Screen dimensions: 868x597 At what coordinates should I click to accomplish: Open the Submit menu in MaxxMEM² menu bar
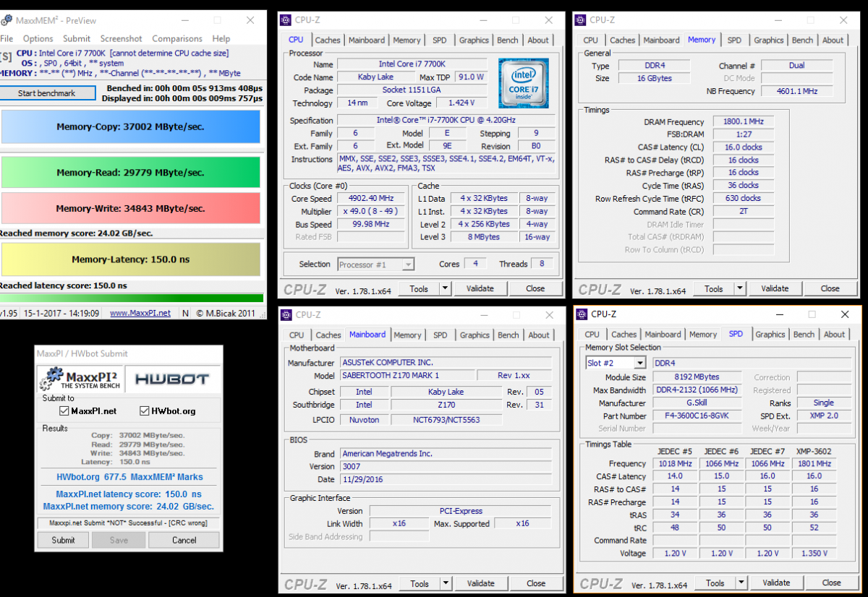point(77,38)
